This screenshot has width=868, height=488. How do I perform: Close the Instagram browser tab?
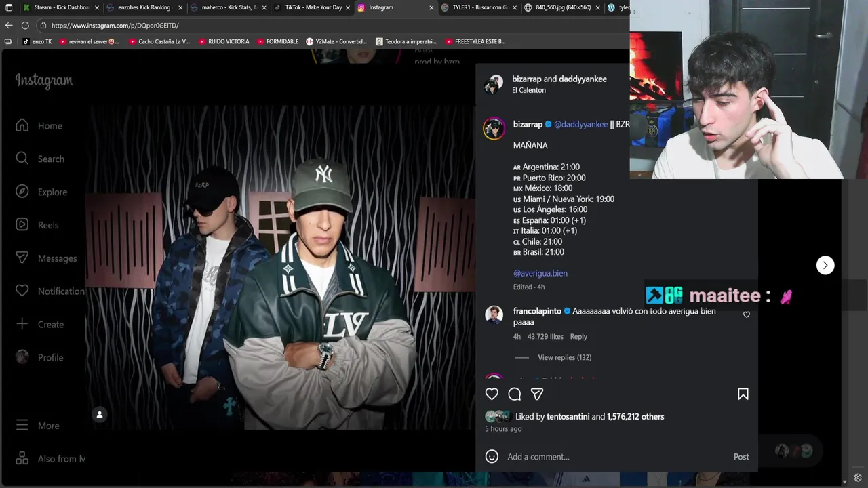(431, 7)
